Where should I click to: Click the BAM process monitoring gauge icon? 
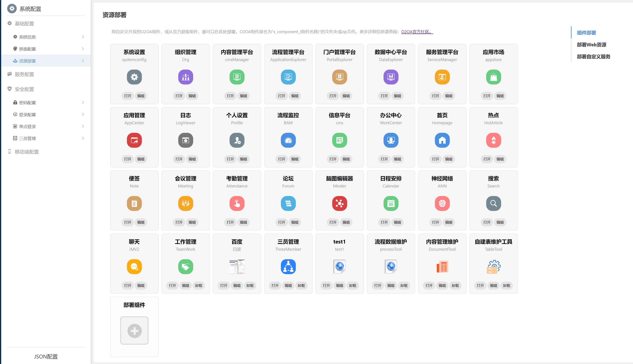[288, 140]
